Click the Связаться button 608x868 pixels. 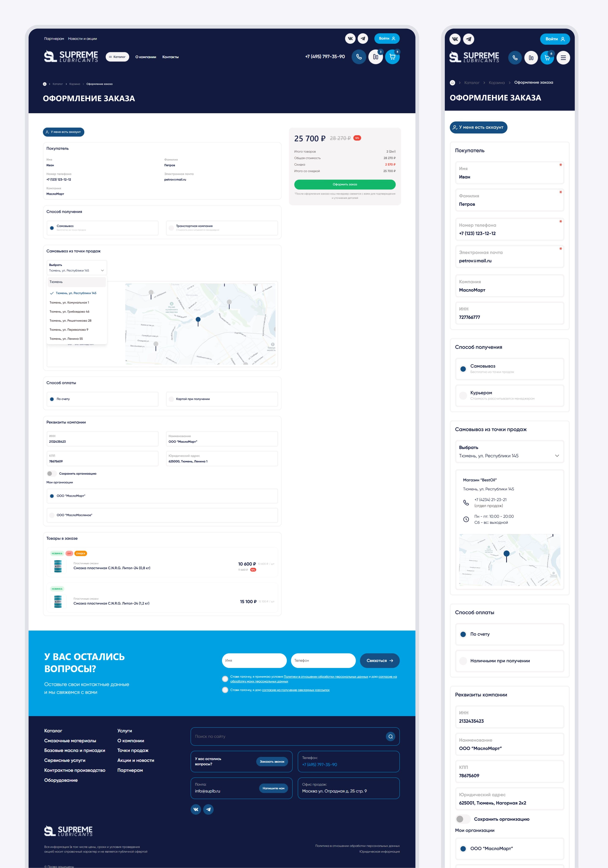pos(380,661)
